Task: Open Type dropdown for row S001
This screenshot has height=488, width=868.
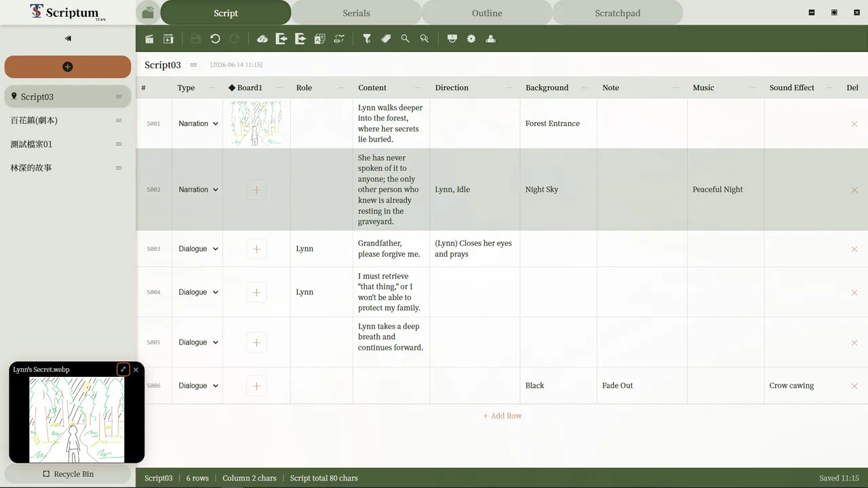Action: click(198, 123)
